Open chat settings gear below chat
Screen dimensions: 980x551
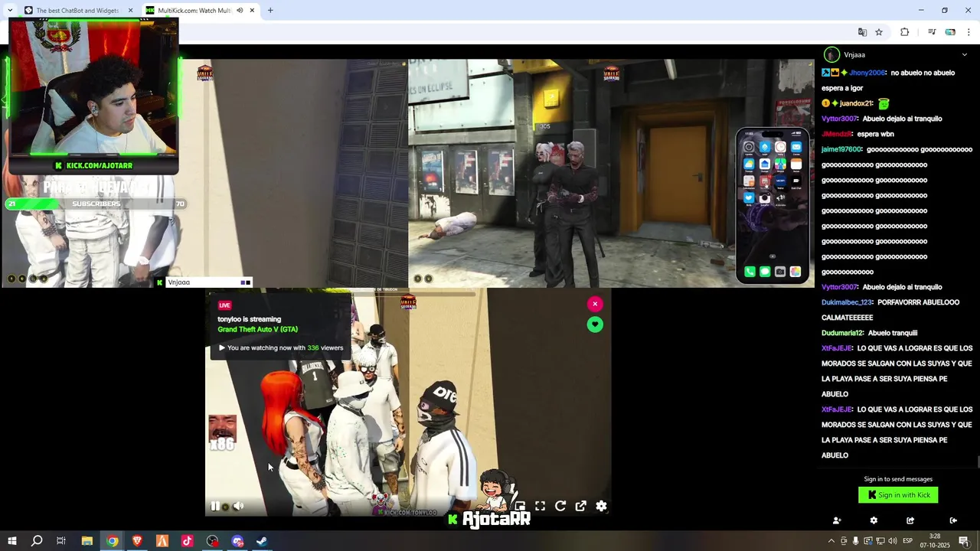click(874, 520)
